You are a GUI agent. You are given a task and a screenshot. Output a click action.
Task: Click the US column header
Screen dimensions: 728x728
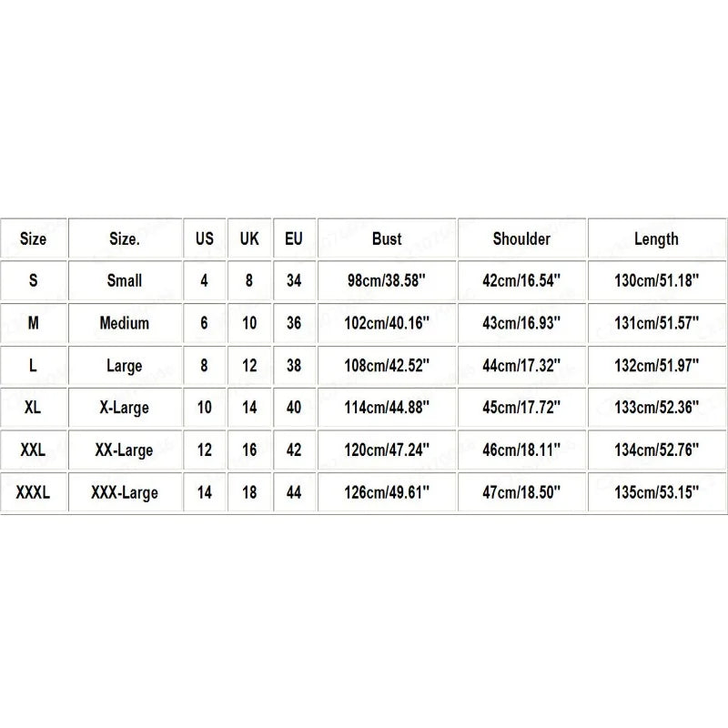click(204, 238)
